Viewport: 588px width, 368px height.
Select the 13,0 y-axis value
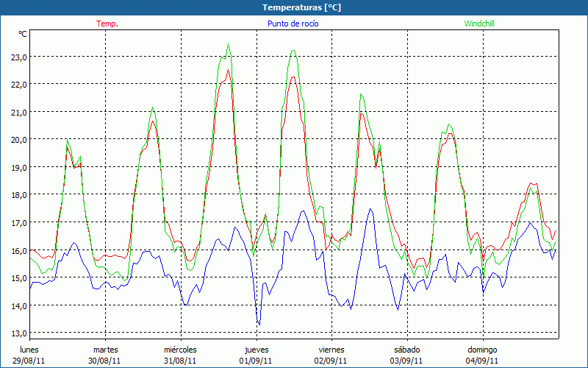point(17,333)
